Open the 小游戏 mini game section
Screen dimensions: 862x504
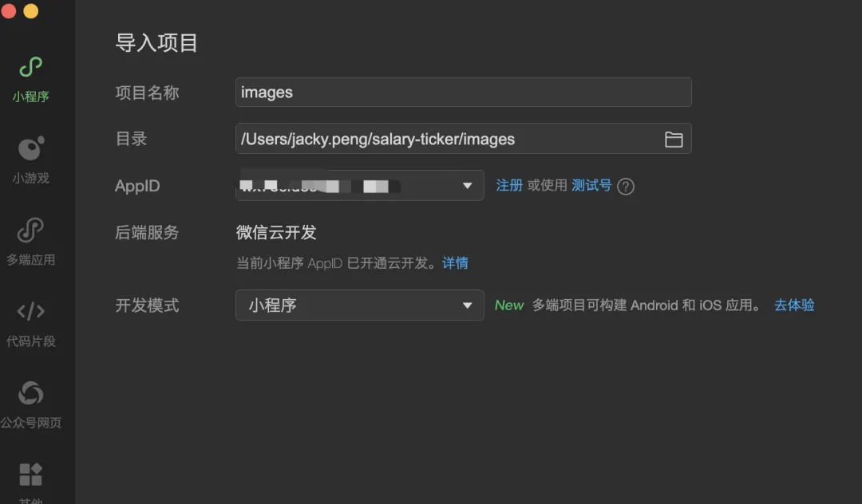(x=31, y=159)
